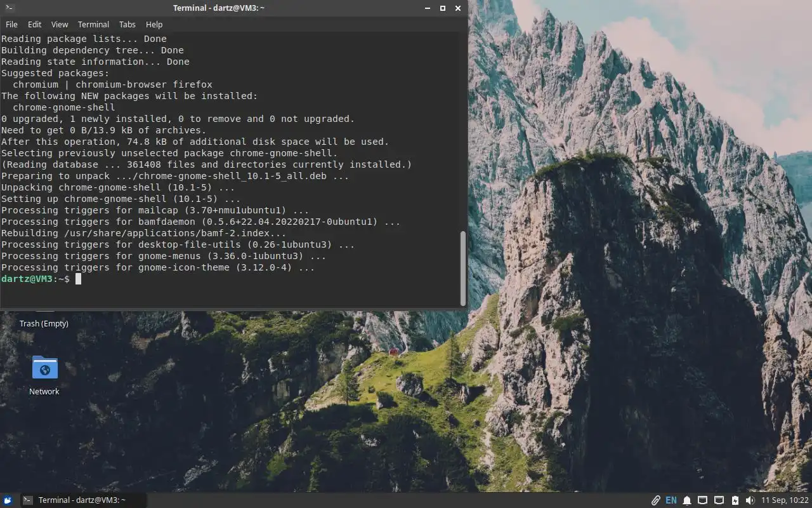812x508 pixels.
Task: Maximize the Terminal window
Action: pos(443,8)
